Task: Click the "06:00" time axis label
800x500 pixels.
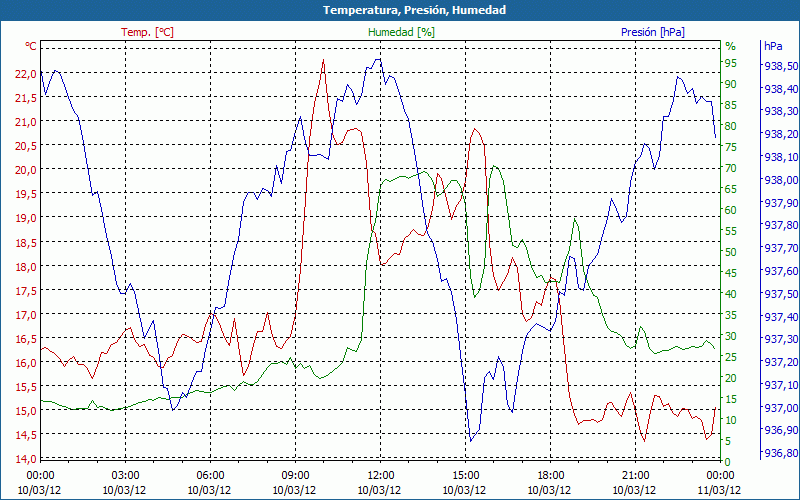Action: 210,477
